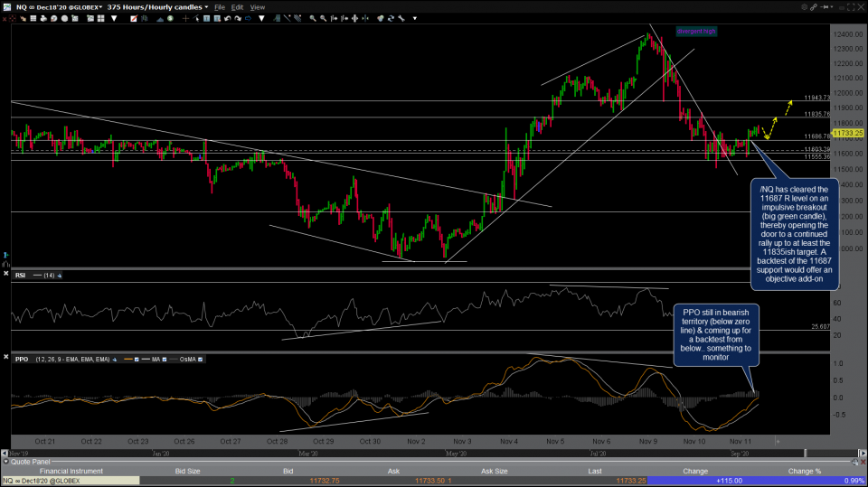Open the File menu
Image resolution: width=868 pixels, height=487 pixels.
(x=220, y=7)
